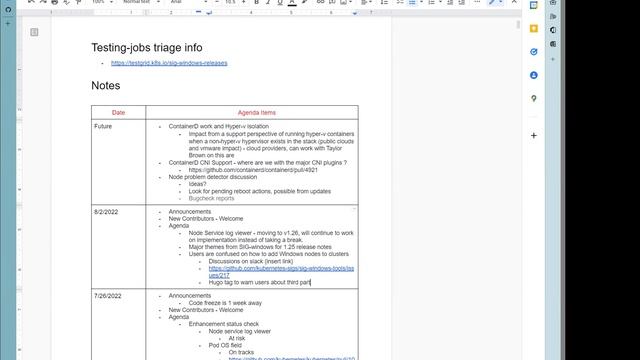Toggle bold formatting
Screen dimensions: 640x360
tap(256, 2)
